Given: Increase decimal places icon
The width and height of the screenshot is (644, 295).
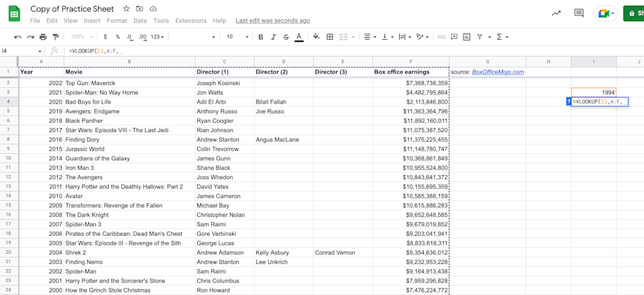Looking at the screenshot, I should coord(142,37).
